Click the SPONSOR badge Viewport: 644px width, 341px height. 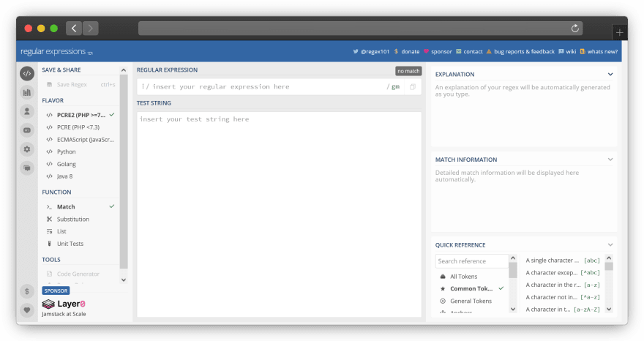[x=56, y=291]
